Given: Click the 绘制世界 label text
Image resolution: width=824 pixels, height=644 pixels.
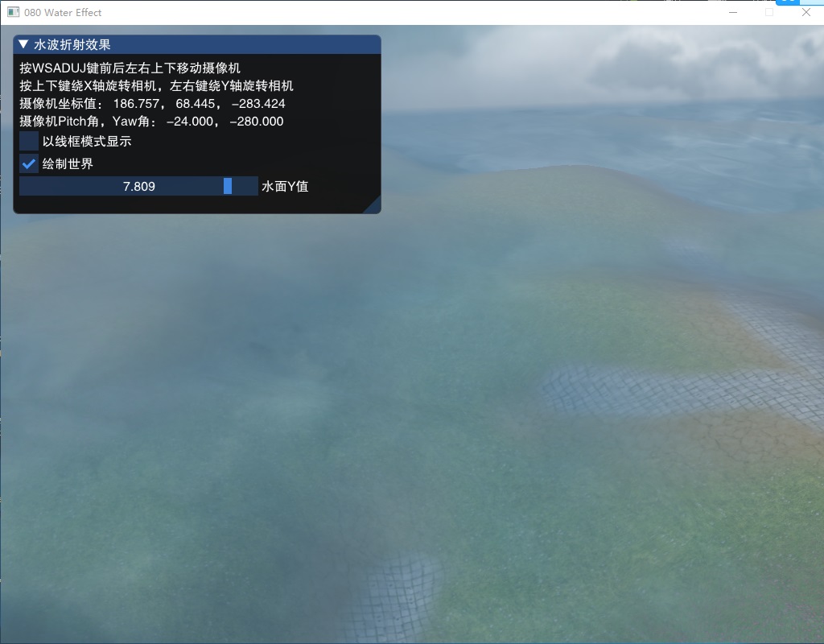Looking at the screenshot, I should pyautogui.click(x=68, y=163).
